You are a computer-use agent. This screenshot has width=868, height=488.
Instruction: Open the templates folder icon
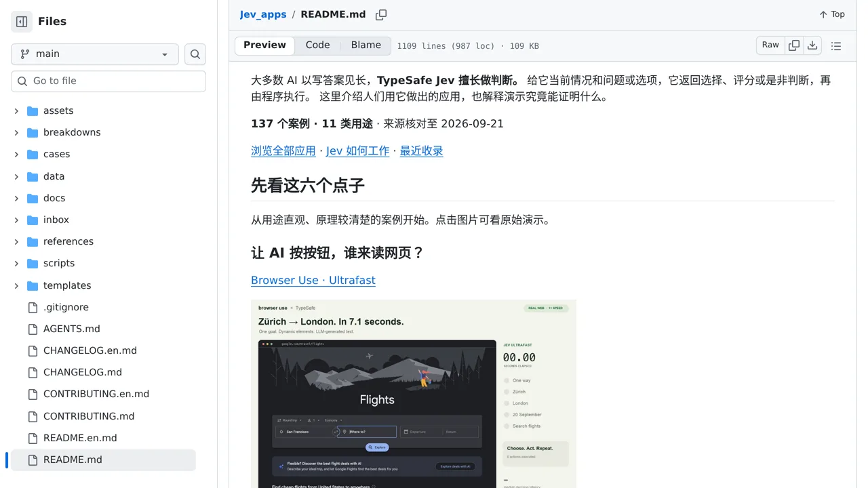coord(33,285)
